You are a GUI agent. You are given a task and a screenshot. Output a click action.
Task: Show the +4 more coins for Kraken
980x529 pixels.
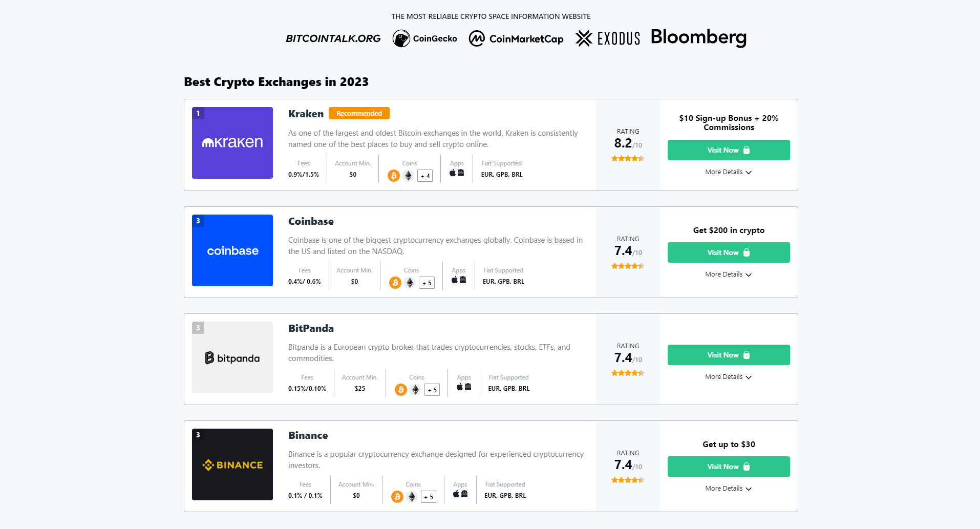pos(425,176)
